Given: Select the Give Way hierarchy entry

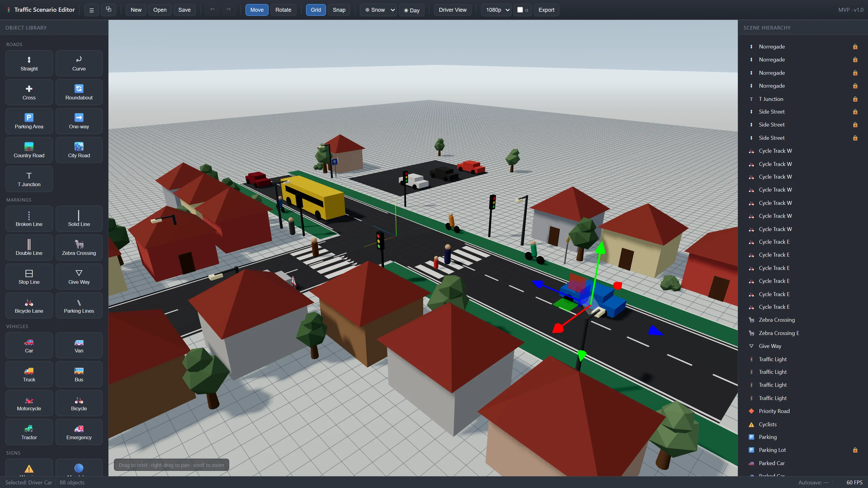Looking at the screenshot, I should [x=803, y=346].
